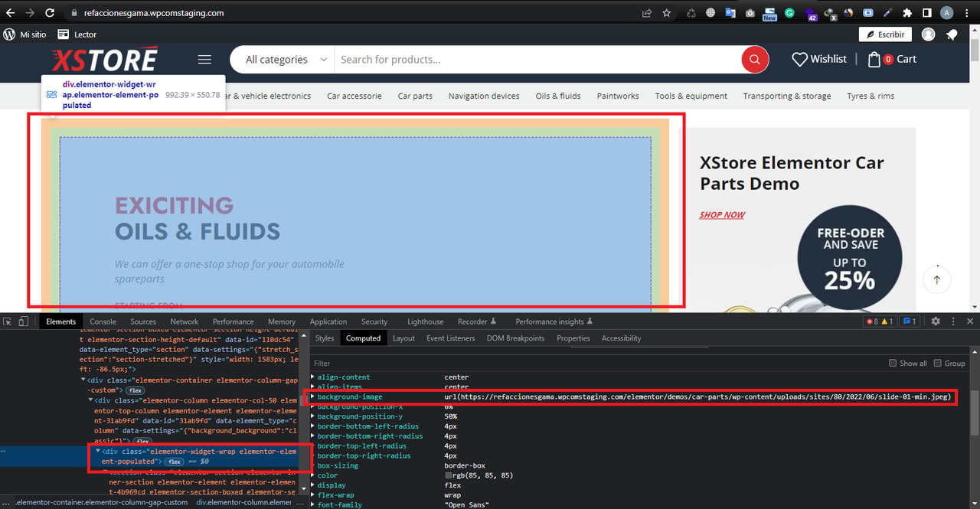Open the Chrome three-dot menu
Screen dimensions: 980x509
click(x=968, y=13)
